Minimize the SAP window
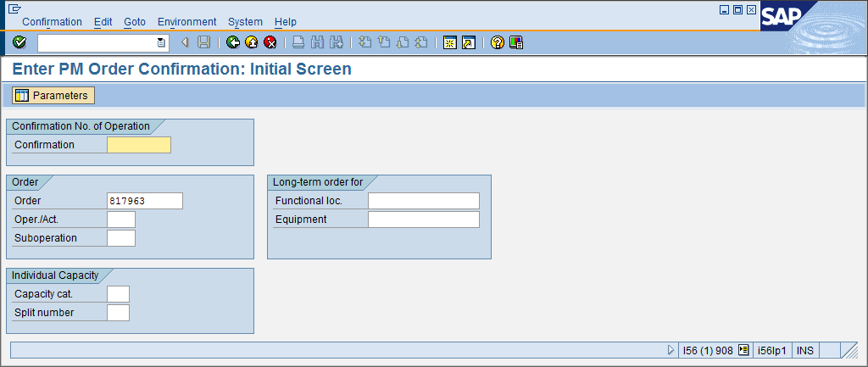This screenshot has width=868, height=367. click(724, 9)
